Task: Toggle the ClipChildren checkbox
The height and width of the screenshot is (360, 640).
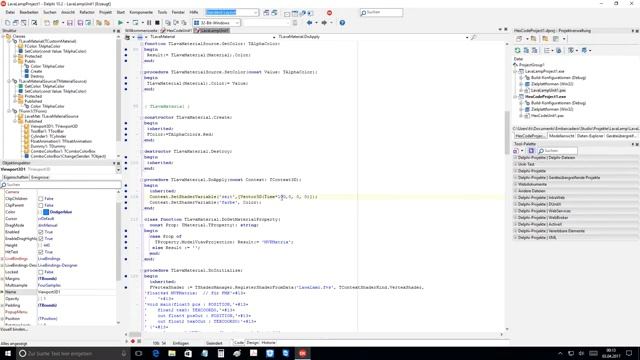Action: (x=40, y=199)
